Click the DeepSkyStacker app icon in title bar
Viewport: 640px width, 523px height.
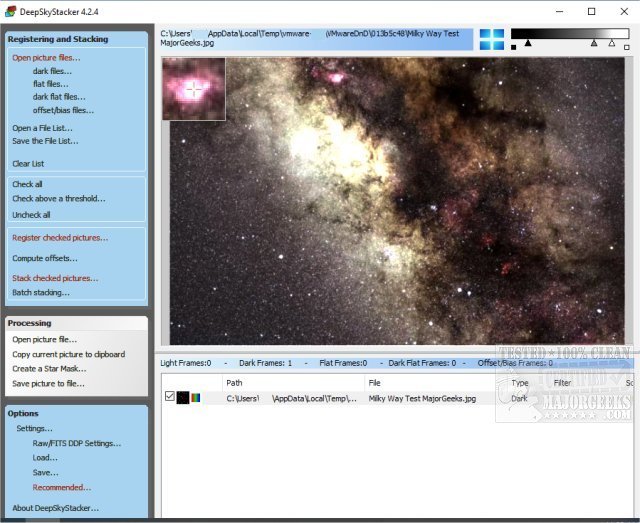coord(11,11)
